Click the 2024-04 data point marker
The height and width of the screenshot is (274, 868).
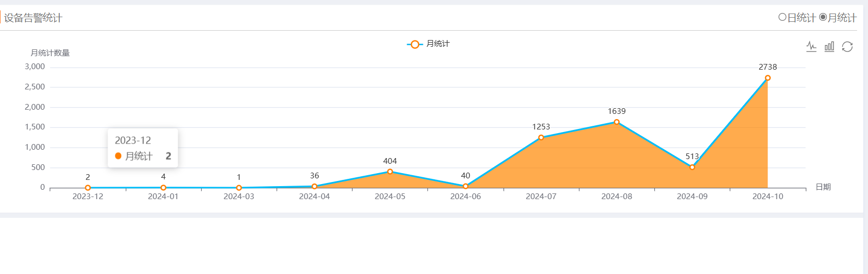pos(315,186)
